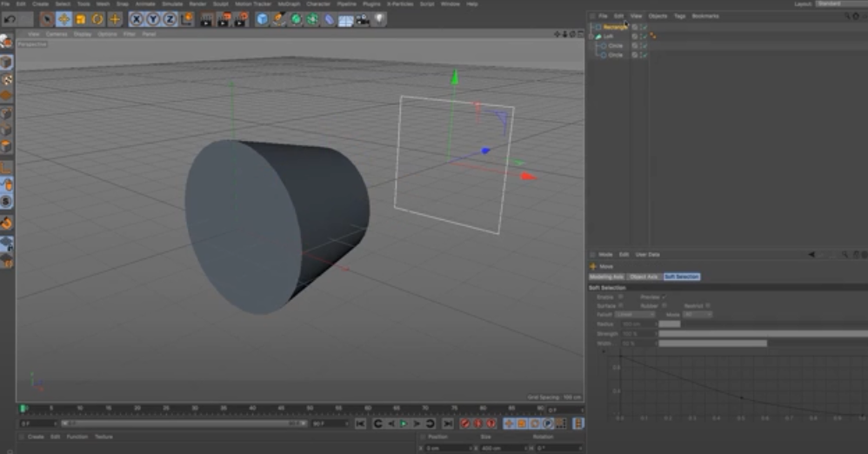
Task: Open viewport Cameras menu
Action: 57,34
